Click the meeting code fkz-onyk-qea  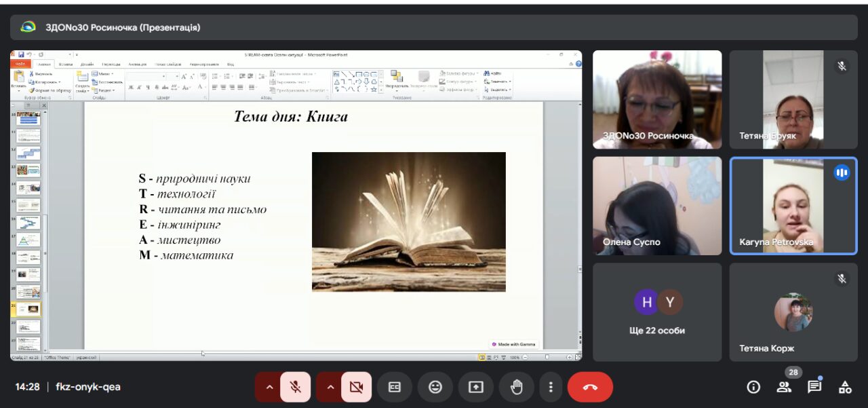(88, 387)
